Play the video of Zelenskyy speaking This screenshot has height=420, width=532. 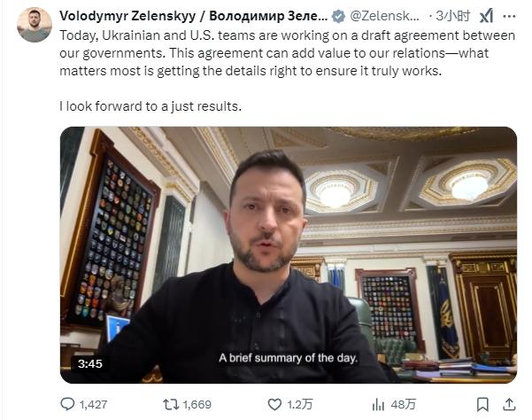289,255
